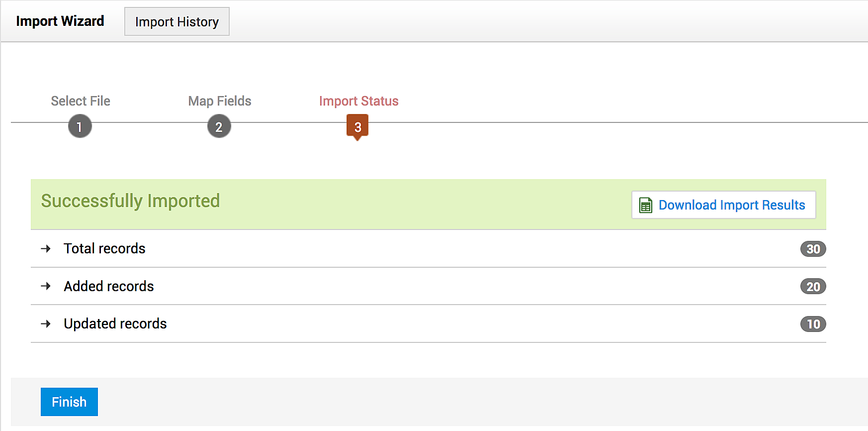Expand the Updated records row
868x431 pixels.
[x=115, y=323]
